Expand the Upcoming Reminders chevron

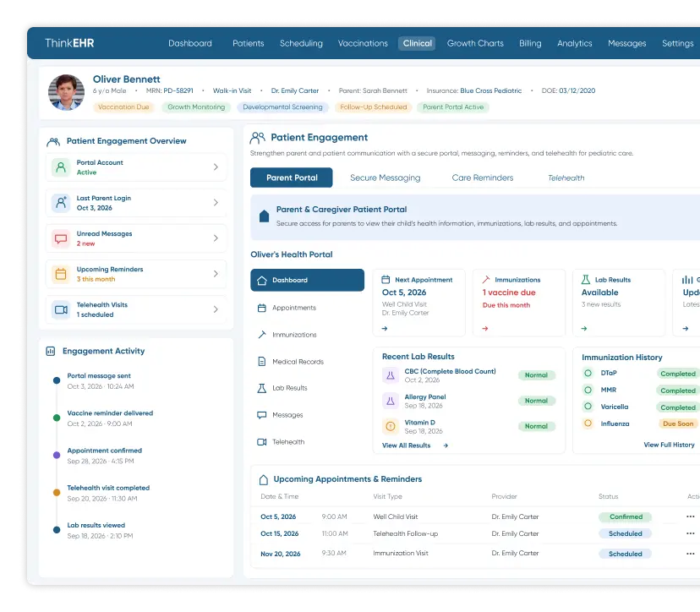(x=216, y=274)
